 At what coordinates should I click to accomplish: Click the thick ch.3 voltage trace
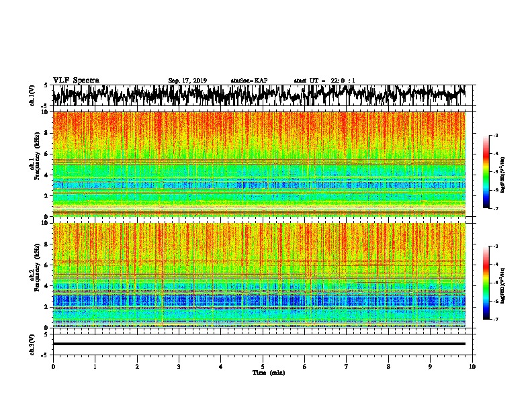(259, 344)
